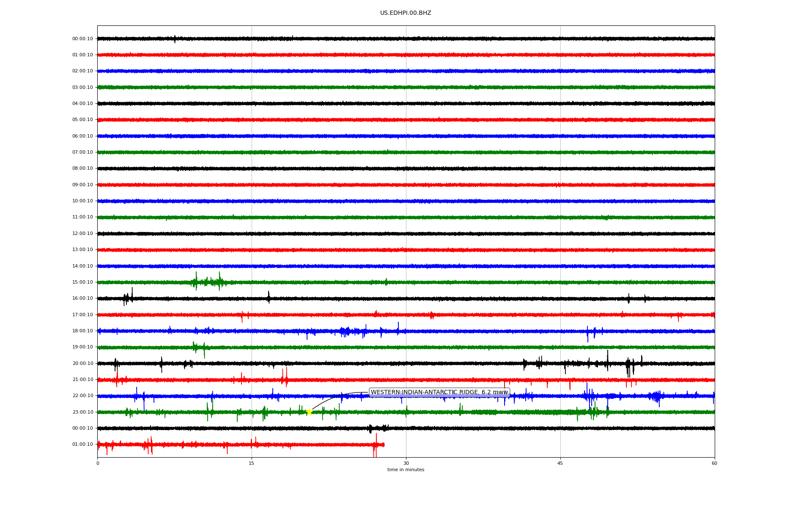Screen dimensions: 812x508
Task: Select the 12:00:10 time label
Action: [x=82, y=233]
